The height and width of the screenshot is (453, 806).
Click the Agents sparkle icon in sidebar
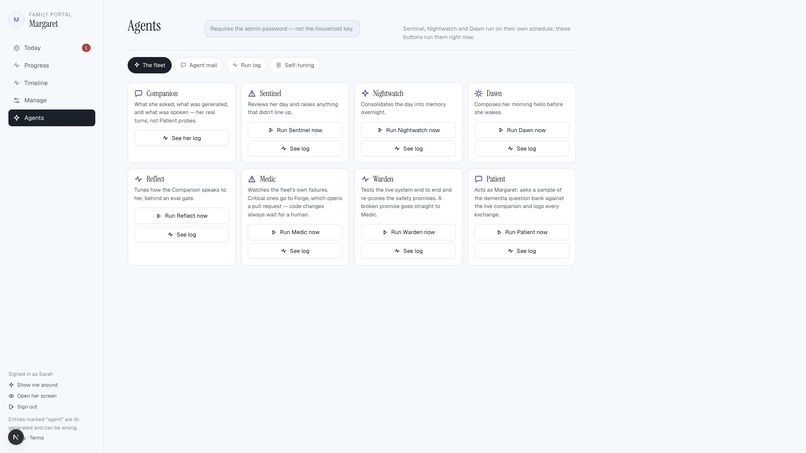pos(16,118)
